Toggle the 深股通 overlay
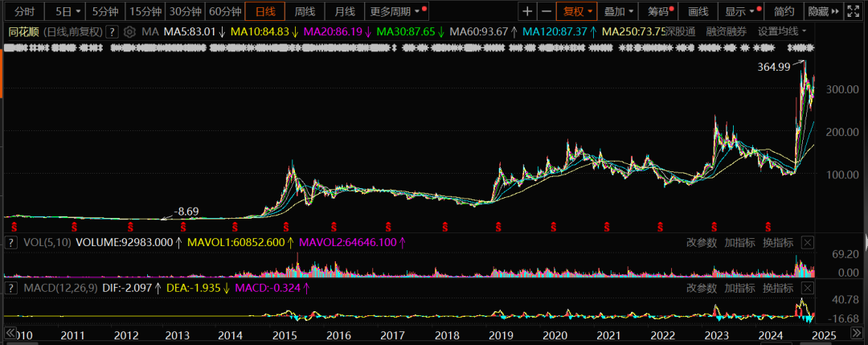Viewport: 868px width, 345px height. [x=679, y=31]
